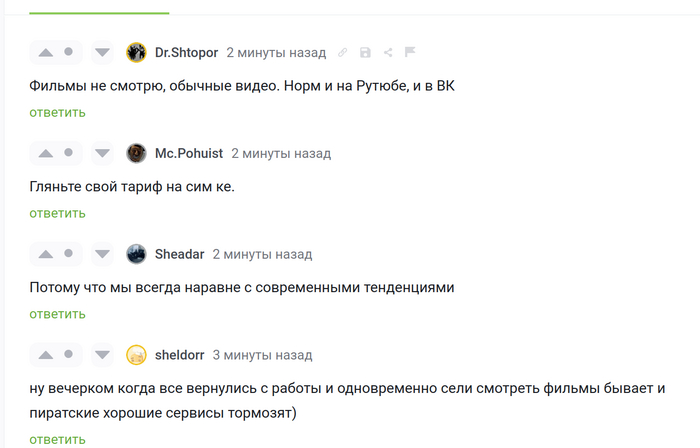700x448 pixels.
Task: Reply to Sheadar's comment about trends
Action: coord(57,314)
